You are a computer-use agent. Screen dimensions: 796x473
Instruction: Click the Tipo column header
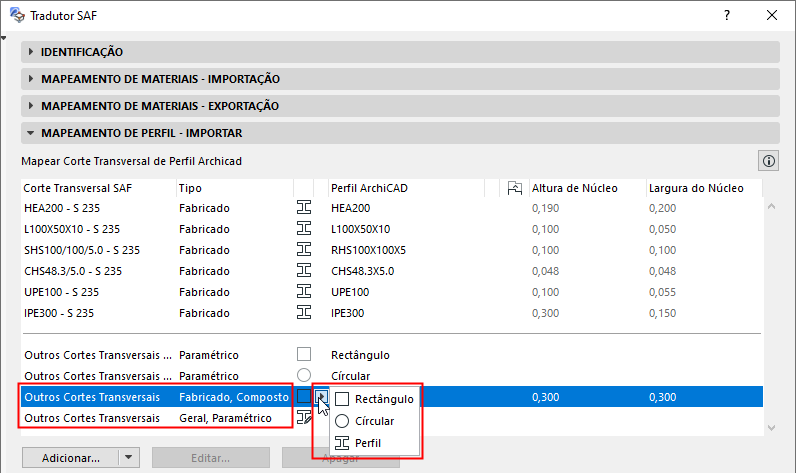pyautogui.click(x=235, y=188)
